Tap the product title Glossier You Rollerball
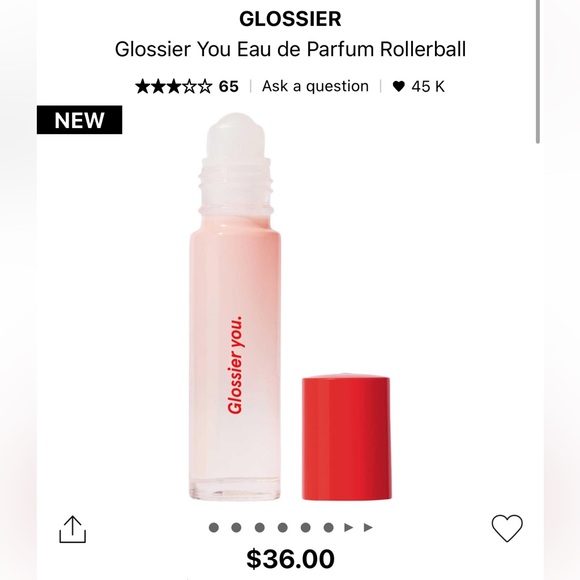This screenshot has width=580, height=580. [290, 49]
